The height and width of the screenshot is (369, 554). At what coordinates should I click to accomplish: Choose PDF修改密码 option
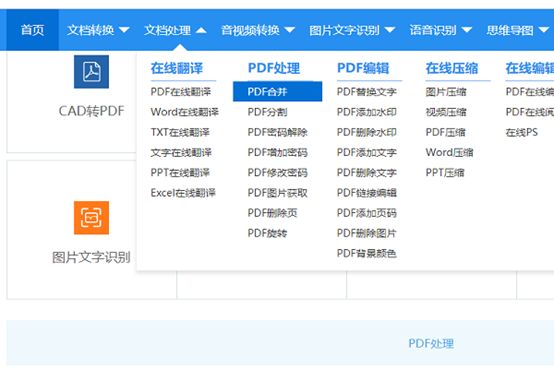pyautogui.click(x=277, y=172)
